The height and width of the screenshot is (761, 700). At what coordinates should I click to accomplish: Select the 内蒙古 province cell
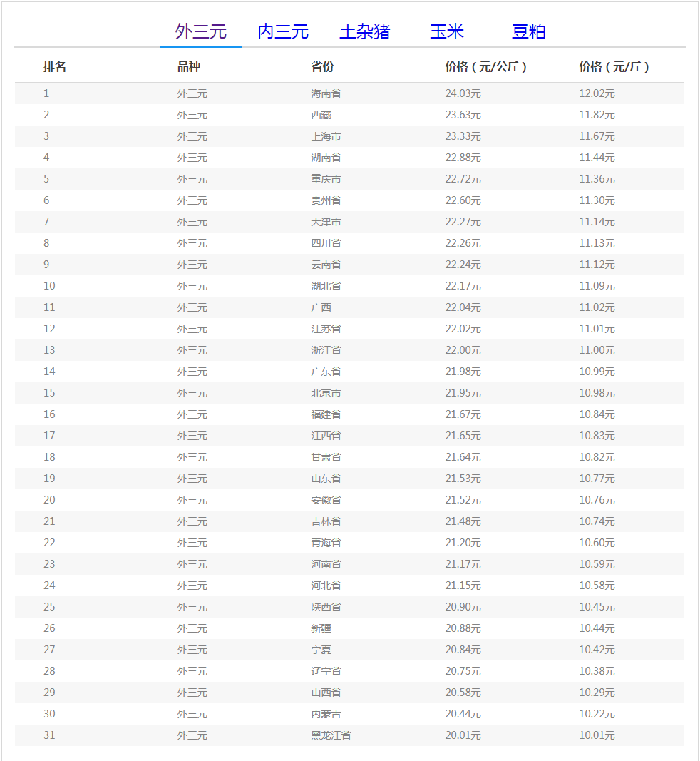pos(326,714)
